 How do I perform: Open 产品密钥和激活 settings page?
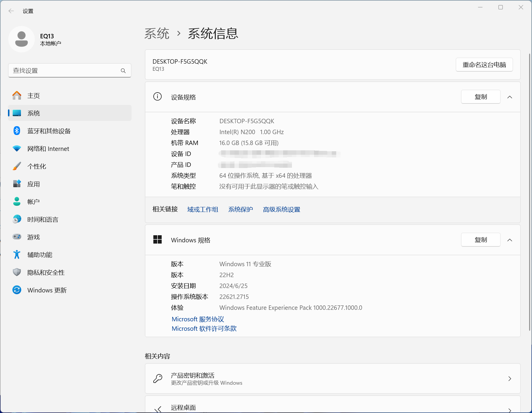click(x=332, y=379)
